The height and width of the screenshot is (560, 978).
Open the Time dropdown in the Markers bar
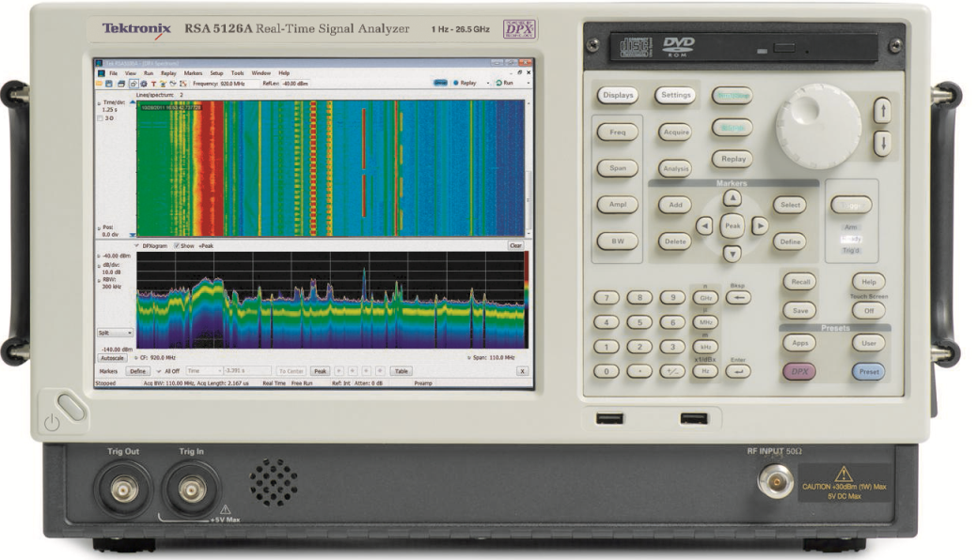coord(204,371)
